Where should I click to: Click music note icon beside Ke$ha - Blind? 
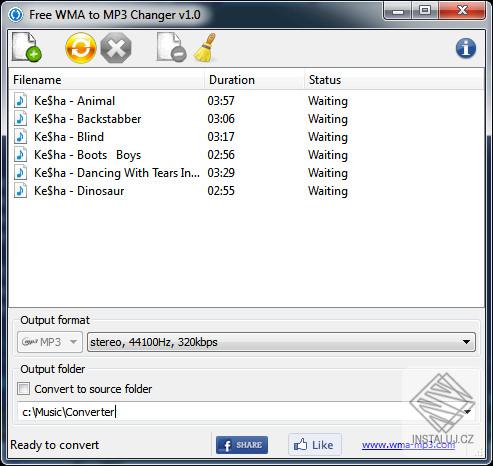pos(20,137)
